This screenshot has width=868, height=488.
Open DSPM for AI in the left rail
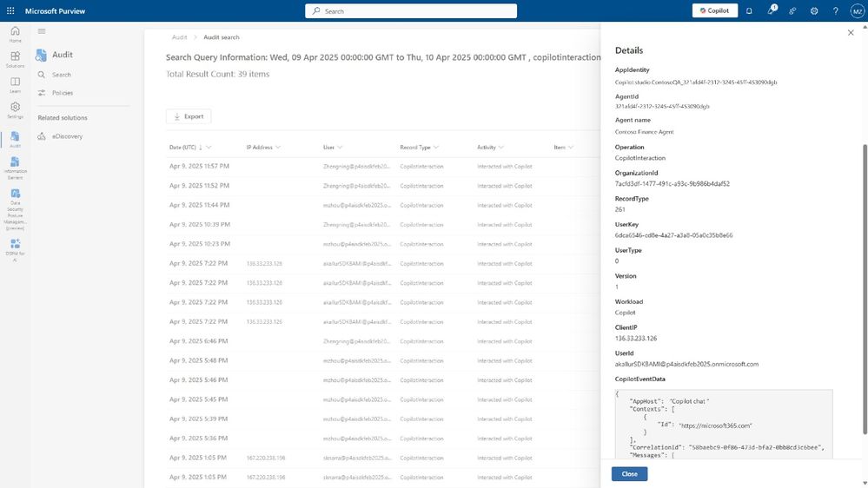pos(15,249)
